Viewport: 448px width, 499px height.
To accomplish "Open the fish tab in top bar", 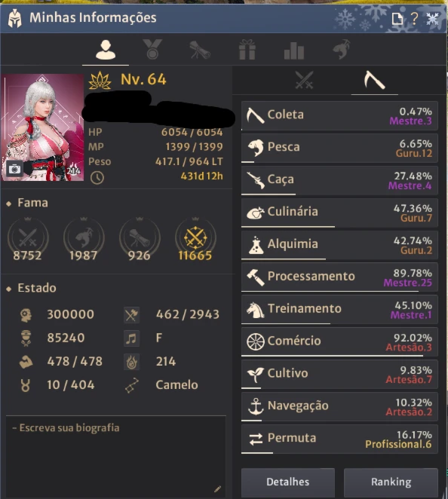I will click(342, 49).
